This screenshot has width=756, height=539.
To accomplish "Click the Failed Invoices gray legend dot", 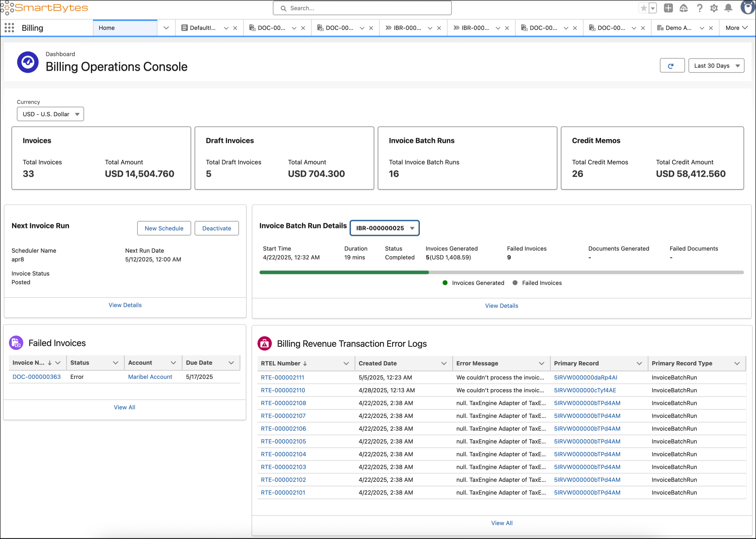I will (x=515, y=283).
